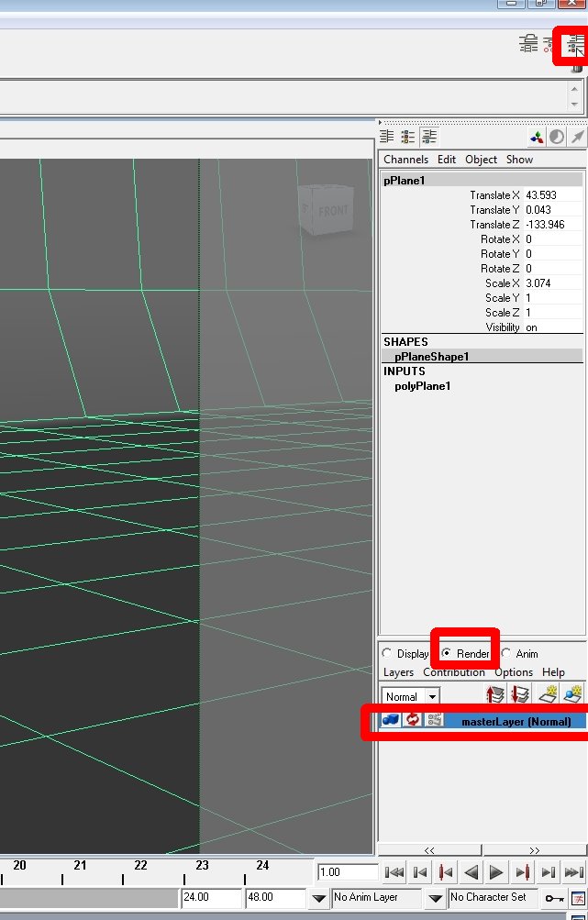Open masterLayer render settings icon
Image resolution: width=588 pixels, height=920 pixels.
[x=434, y=720]
